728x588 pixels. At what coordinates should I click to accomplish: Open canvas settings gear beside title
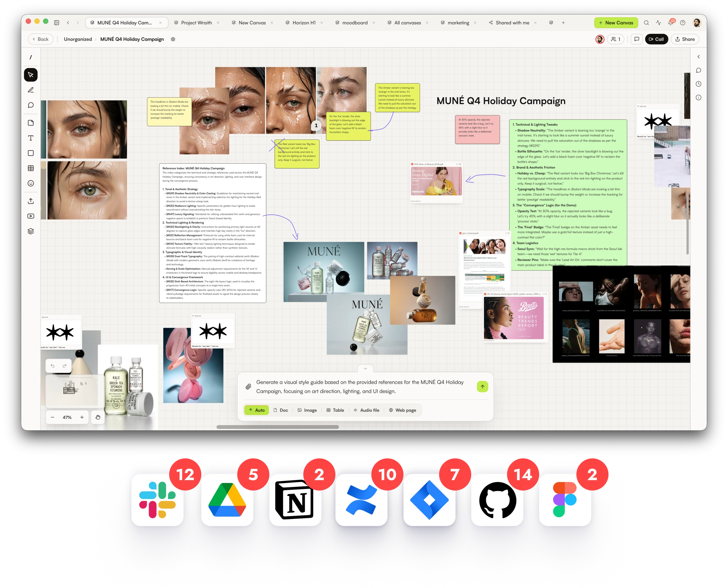[x=173, y=39]
